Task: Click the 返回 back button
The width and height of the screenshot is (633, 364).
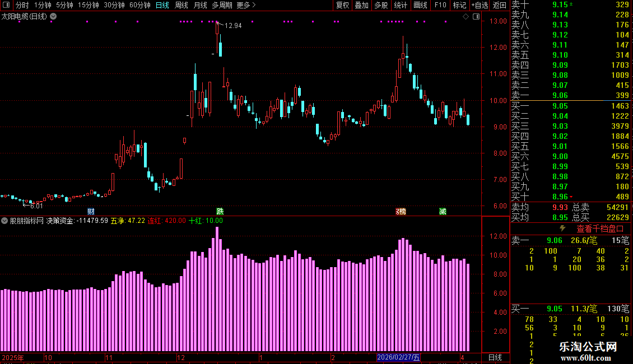Action: [x=499, y=5]
